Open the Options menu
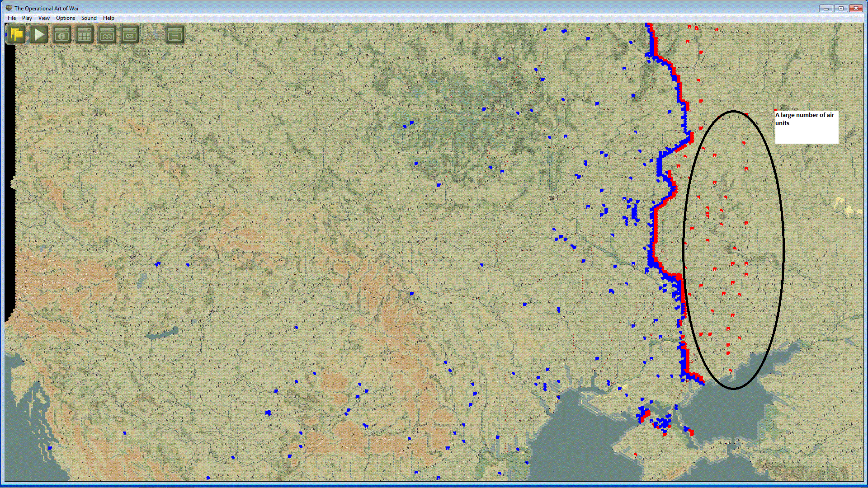This screenshot has height=488, width=868. (x=66, y=18)
